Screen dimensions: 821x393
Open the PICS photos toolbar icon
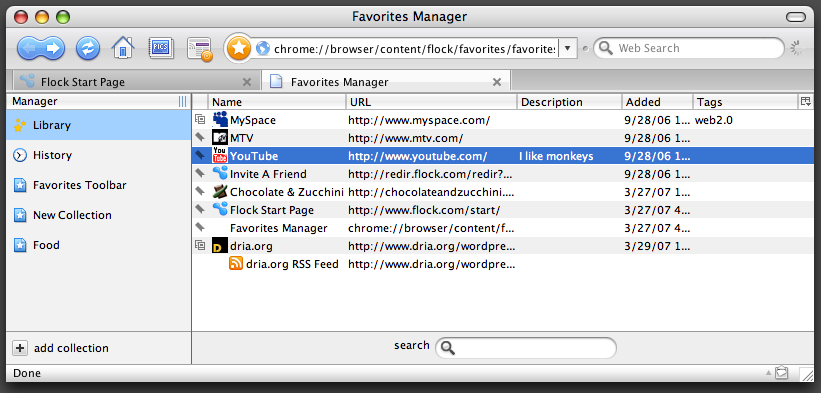161,48
